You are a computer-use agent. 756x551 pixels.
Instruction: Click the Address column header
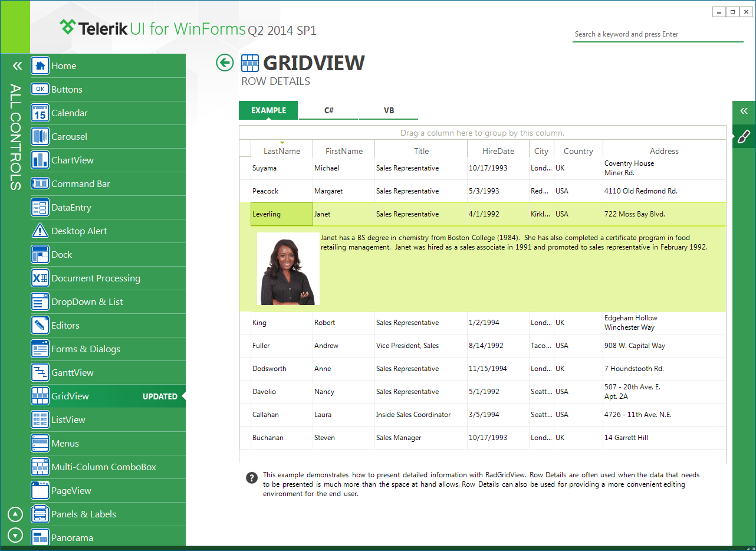point(664,151)
